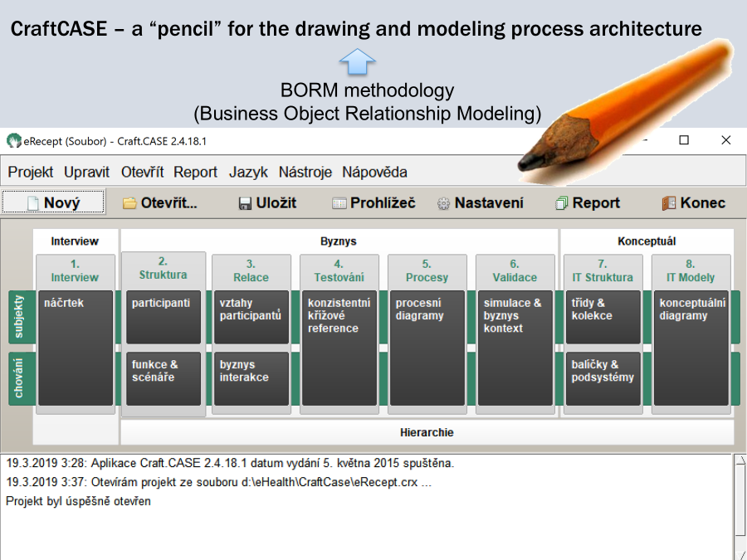The image size is (747, 560).
Task: Click the log panel scrollbar up arrow
Action: tap(740, 461)
